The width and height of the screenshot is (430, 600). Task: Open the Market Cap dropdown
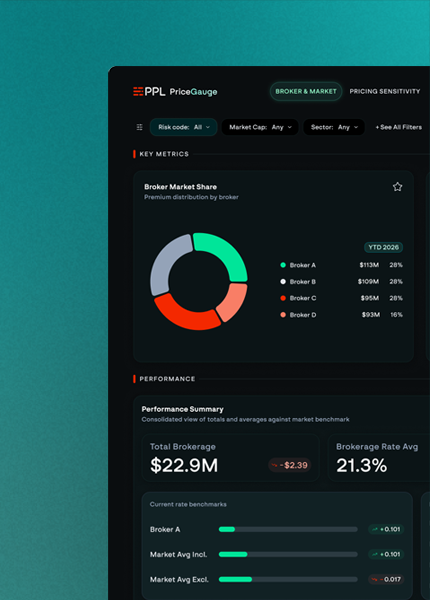pos(260,127)
